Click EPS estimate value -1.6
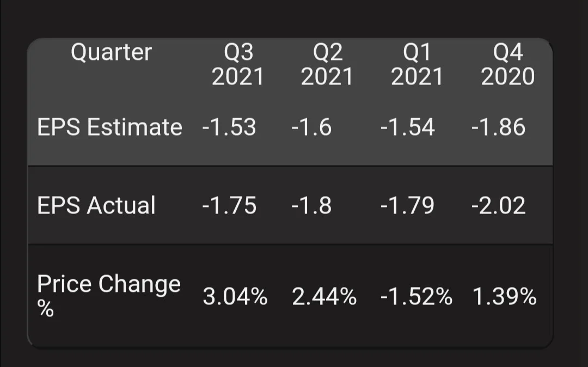Screen dimensions: 588x367 311,127
